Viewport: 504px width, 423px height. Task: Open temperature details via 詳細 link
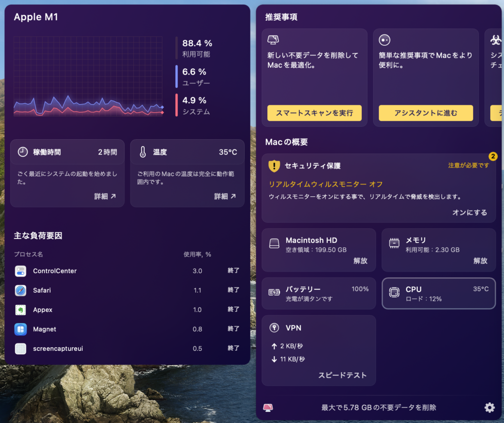(x=225, y=196)
